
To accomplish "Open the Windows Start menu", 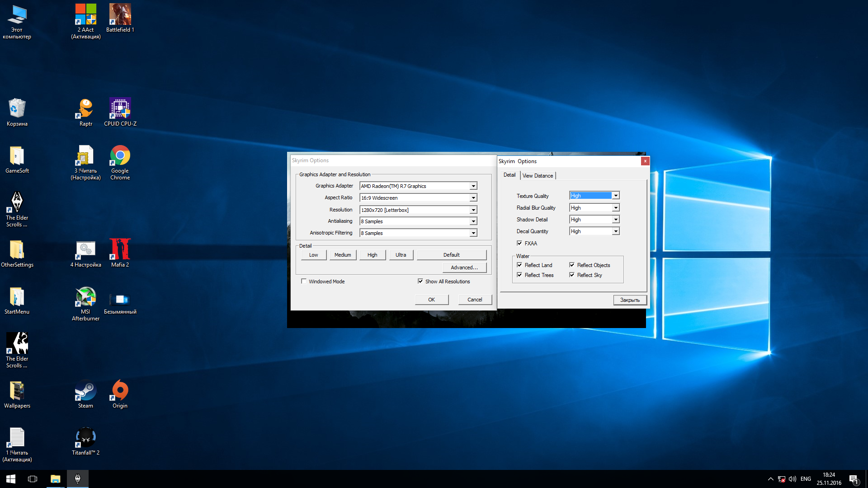I will point(11,479).
